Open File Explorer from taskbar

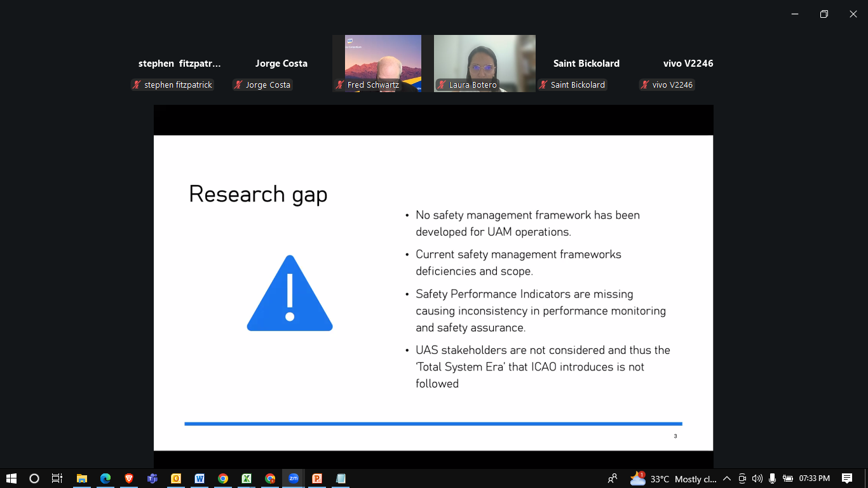(82, 478)
